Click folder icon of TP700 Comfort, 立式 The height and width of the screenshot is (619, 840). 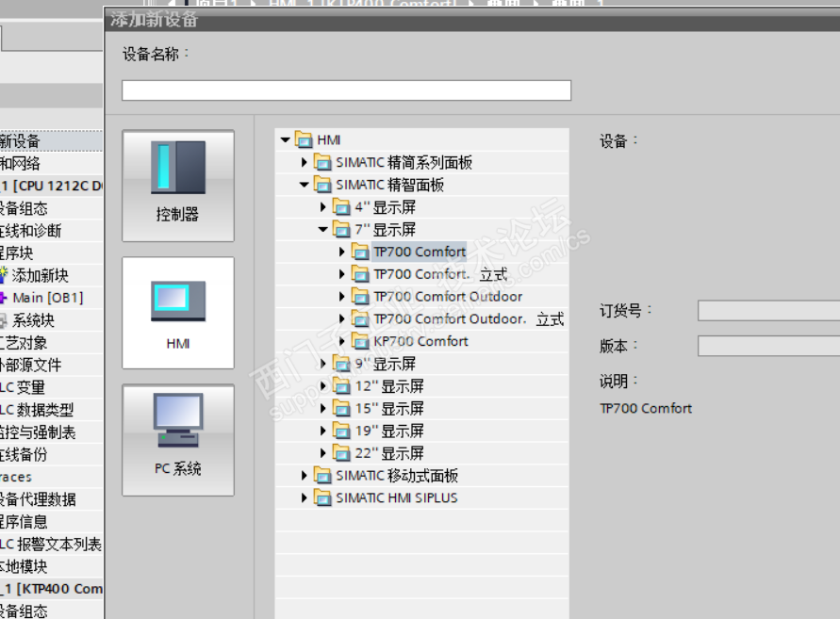[x=360, y=273]
